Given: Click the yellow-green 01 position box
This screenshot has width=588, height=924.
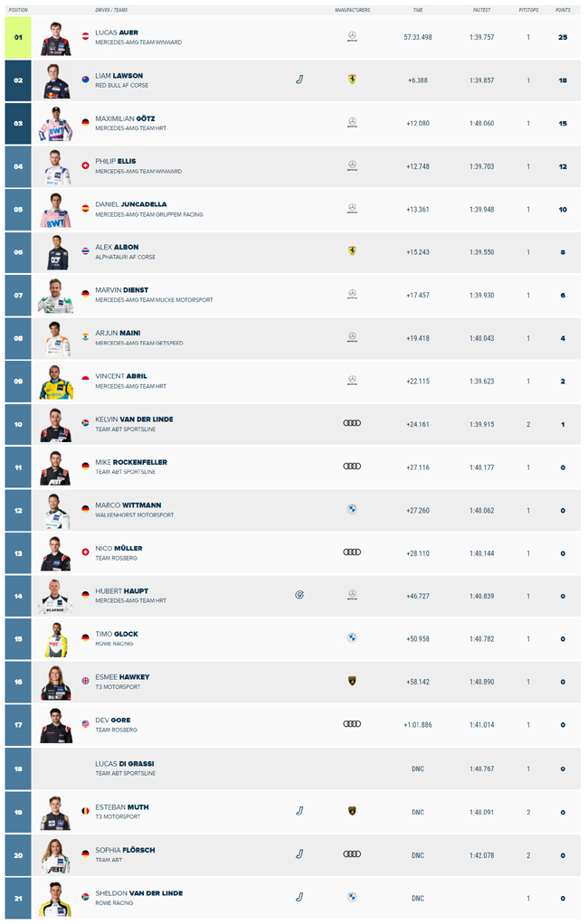Looking at the screenshot, I should [x=18, y=37].
